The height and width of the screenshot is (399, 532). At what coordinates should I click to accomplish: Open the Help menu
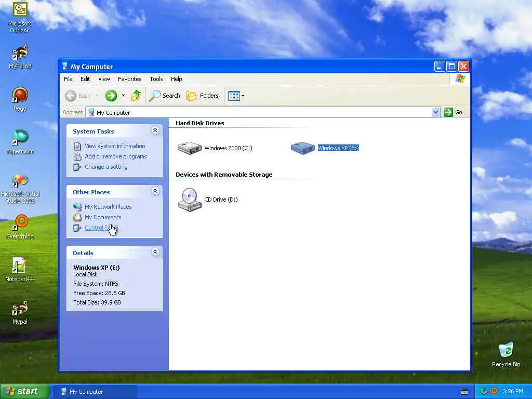click(x=177, y=79)
